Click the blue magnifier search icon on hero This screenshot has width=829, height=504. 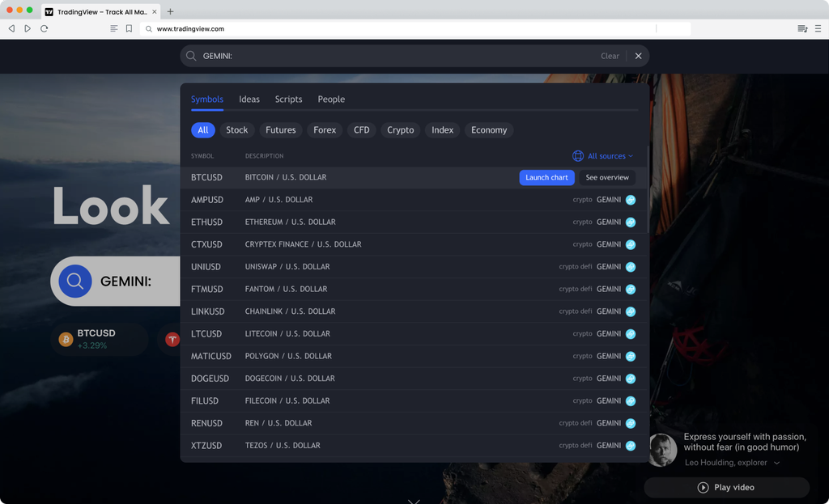75,282
